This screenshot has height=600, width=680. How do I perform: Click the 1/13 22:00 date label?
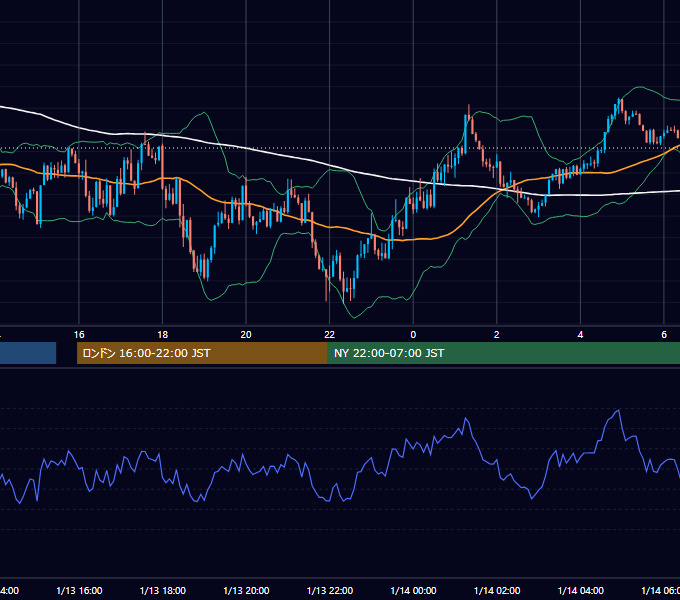(330, 590)
